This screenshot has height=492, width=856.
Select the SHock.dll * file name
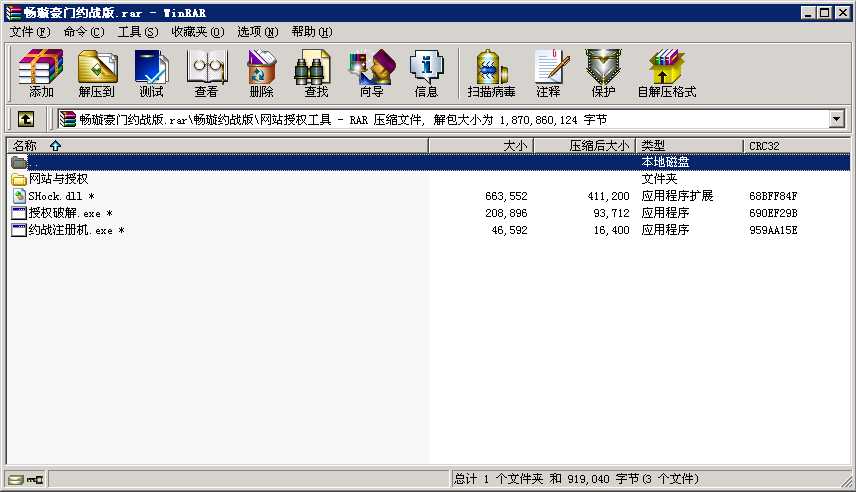[61, 196]
